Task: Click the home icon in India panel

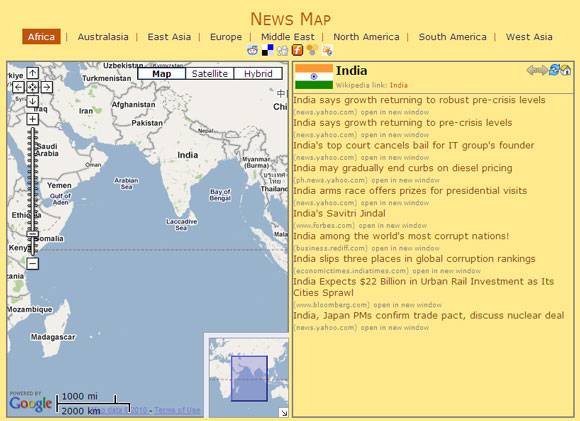Action: point(566,70)
